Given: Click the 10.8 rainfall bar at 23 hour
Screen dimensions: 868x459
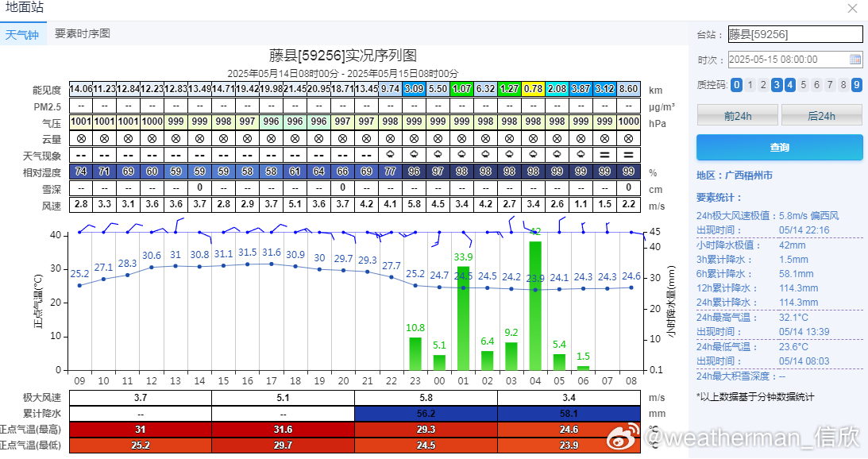Looking at the screenshot, I should (x=415, y=354).
